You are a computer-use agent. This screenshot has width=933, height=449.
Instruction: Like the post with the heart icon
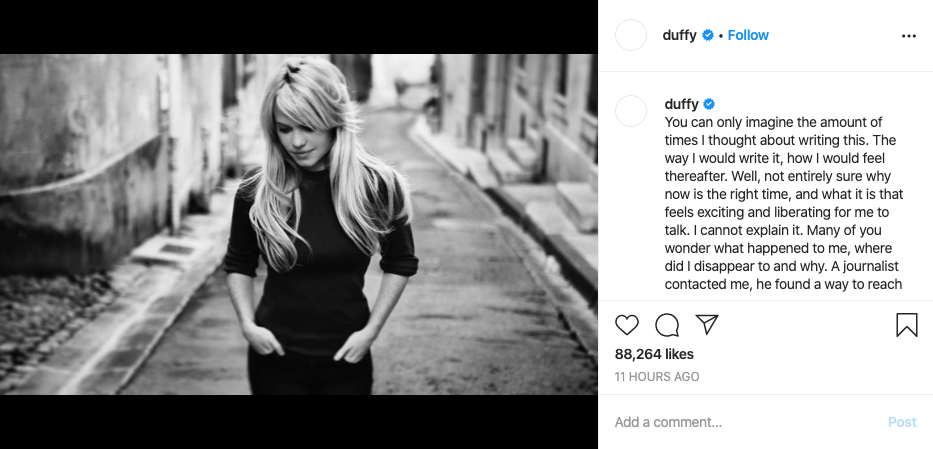point(627,325)
